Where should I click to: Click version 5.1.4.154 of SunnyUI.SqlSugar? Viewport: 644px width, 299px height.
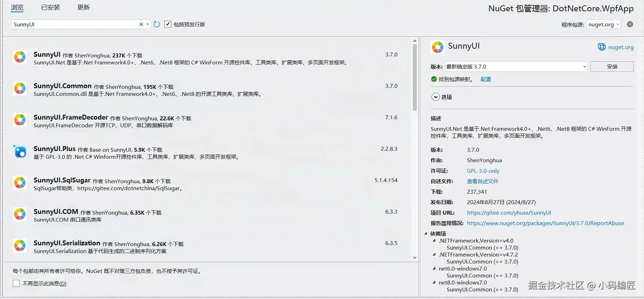click(386, 180)
